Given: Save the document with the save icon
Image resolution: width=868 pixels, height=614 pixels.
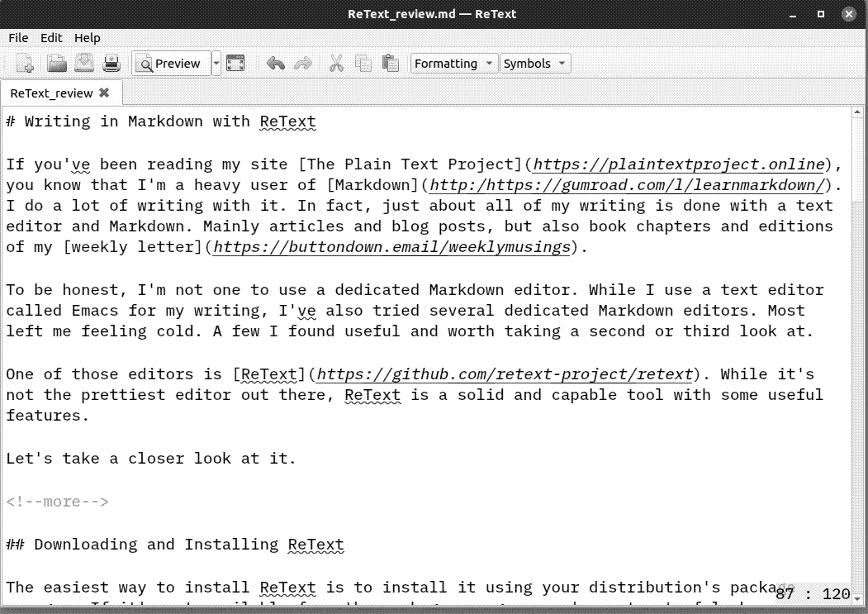Looking at the screenshot, I should [84, 64].
